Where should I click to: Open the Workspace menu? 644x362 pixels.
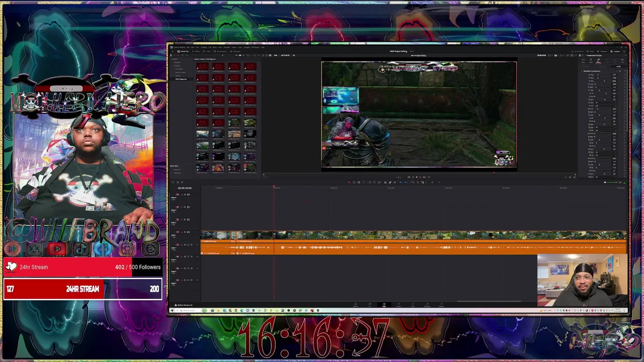pos(255,47)
